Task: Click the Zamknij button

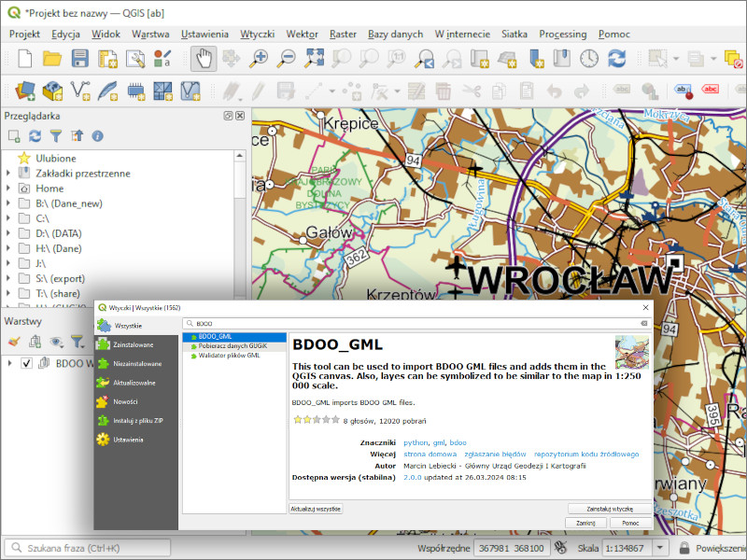Action: point(585,523)
